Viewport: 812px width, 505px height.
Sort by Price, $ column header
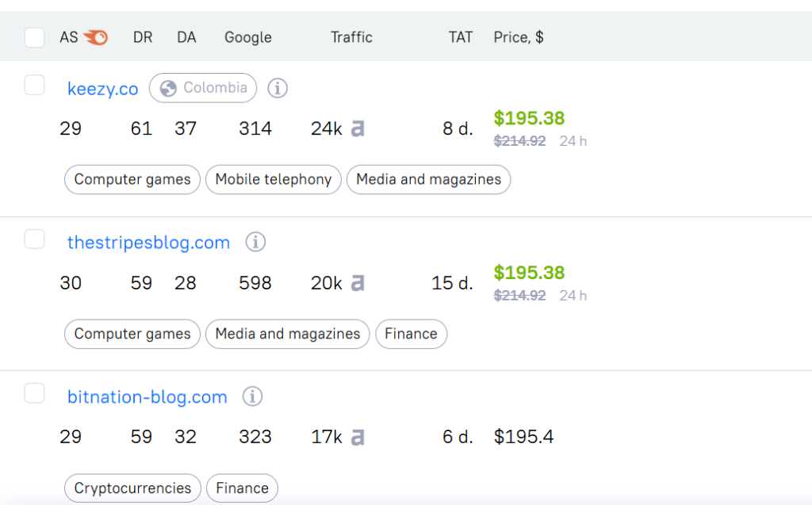tap(518, 37)
